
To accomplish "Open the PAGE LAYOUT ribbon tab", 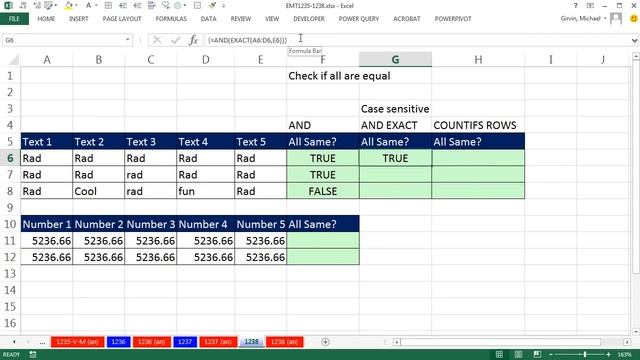I will (x=122, y=19).
